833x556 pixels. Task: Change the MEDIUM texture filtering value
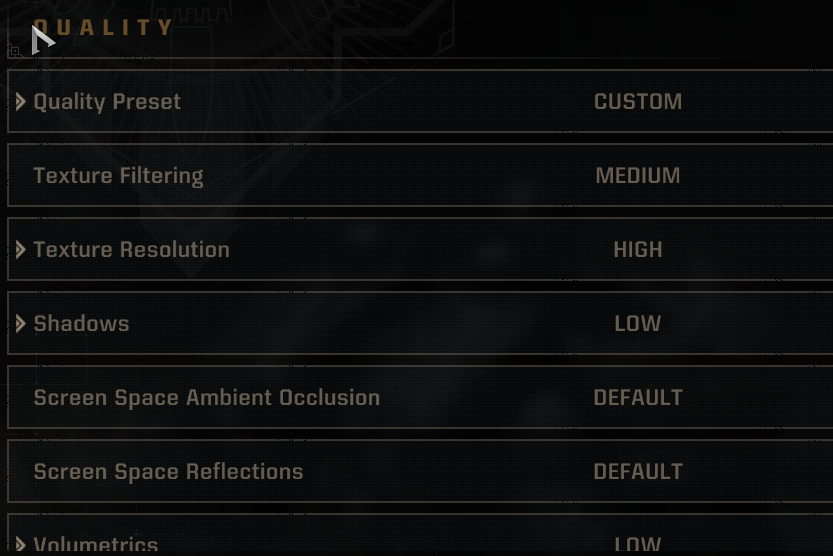[x=638, y=176]
